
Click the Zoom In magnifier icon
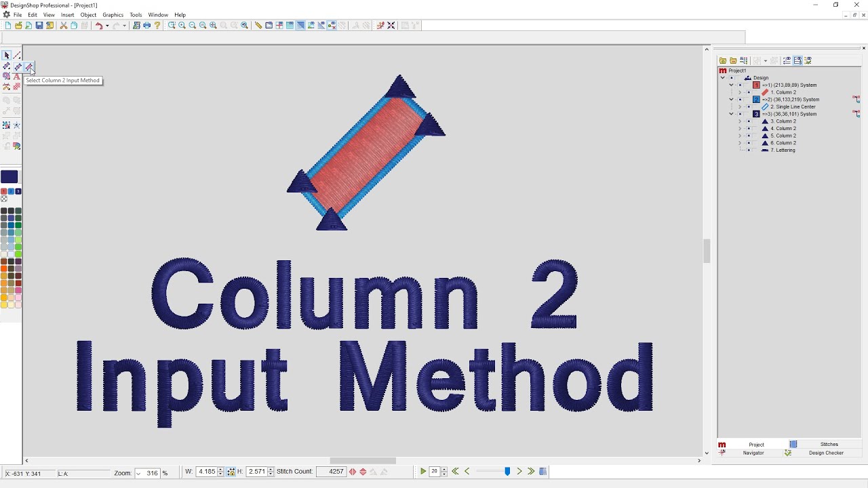pyautogui.click(x=182, y=25)
